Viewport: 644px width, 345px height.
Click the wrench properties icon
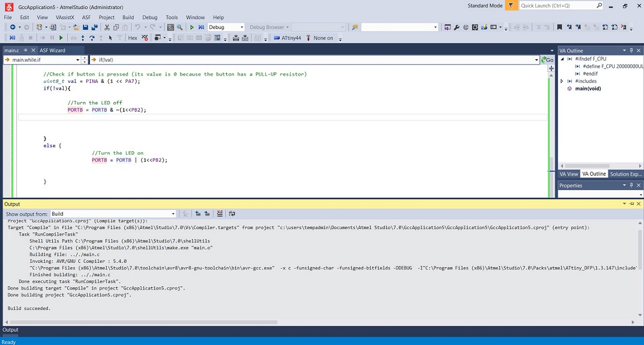point(457,27)
